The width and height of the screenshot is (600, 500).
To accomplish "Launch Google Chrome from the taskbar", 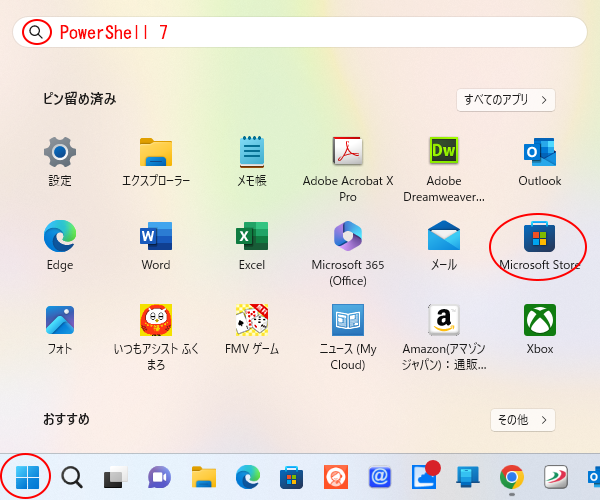I will (512, 477).
